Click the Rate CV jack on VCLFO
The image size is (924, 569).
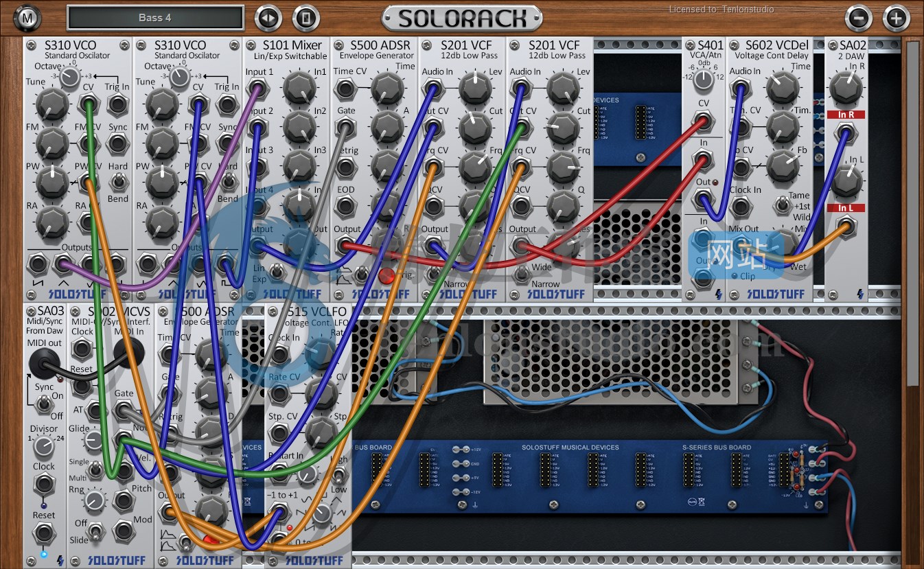279,393
